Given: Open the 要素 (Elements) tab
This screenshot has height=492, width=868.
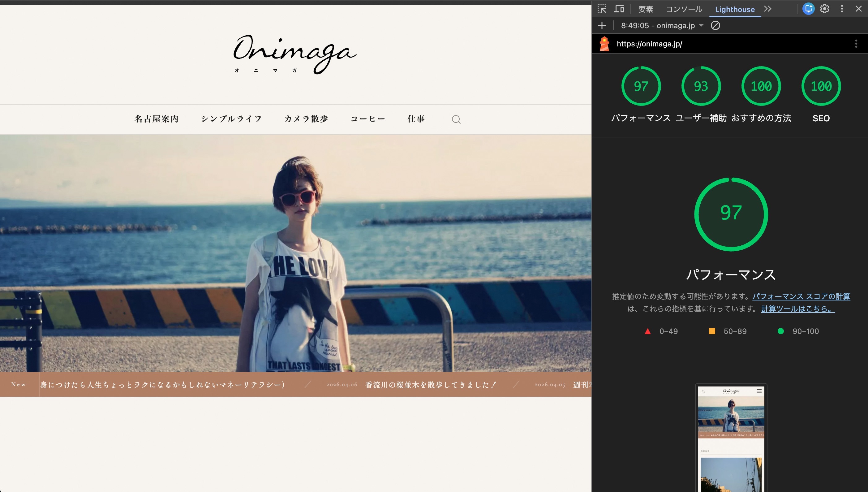Looking at the screenshot, I should [646, 10].
